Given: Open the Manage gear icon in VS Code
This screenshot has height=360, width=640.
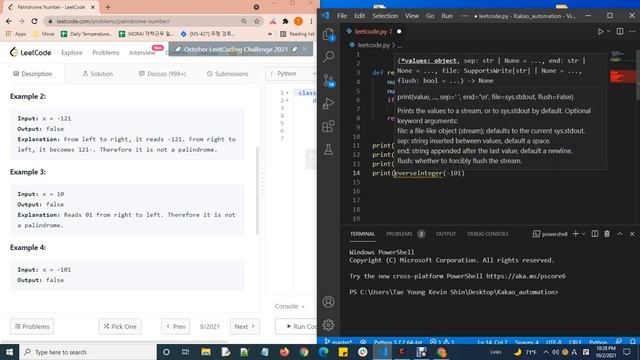Looking at the screenshot, I should point(329,325).
